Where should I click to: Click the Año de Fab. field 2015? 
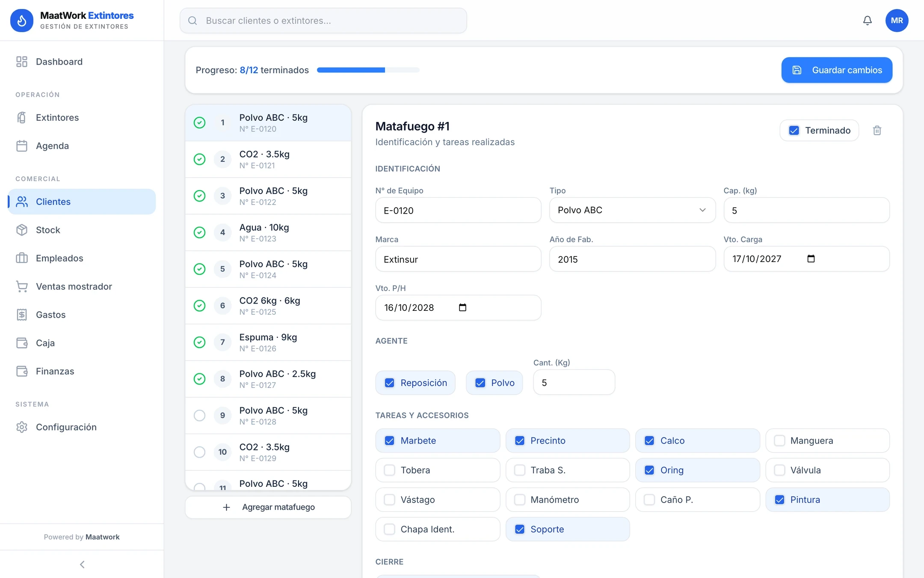pyautogui.click(x=632, y=259)
